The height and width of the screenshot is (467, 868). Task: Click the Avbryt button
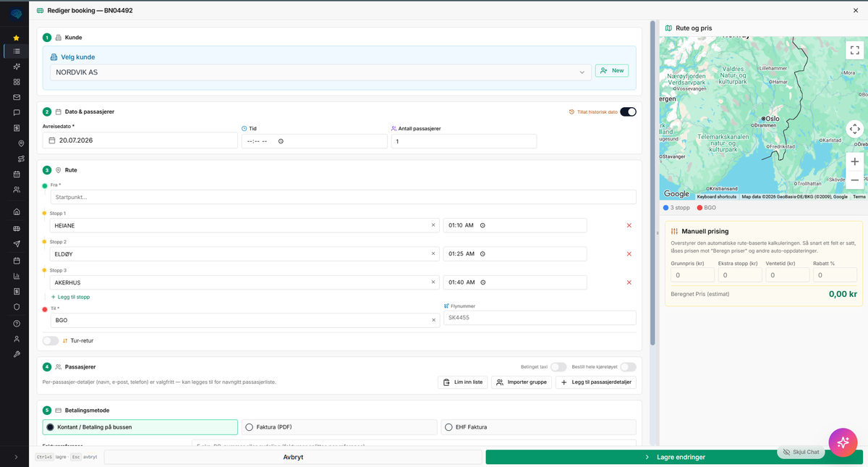(293, 457)
